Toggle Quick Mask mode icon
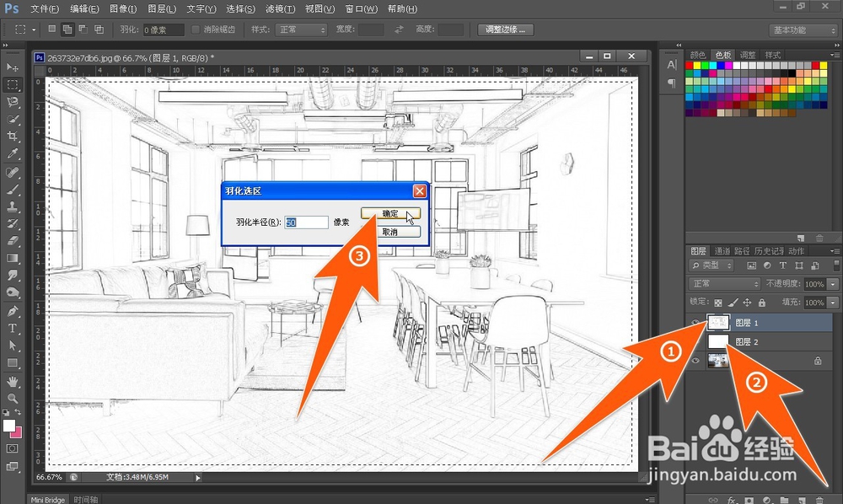This screenshot has height=504, width=843. point(13,448)
